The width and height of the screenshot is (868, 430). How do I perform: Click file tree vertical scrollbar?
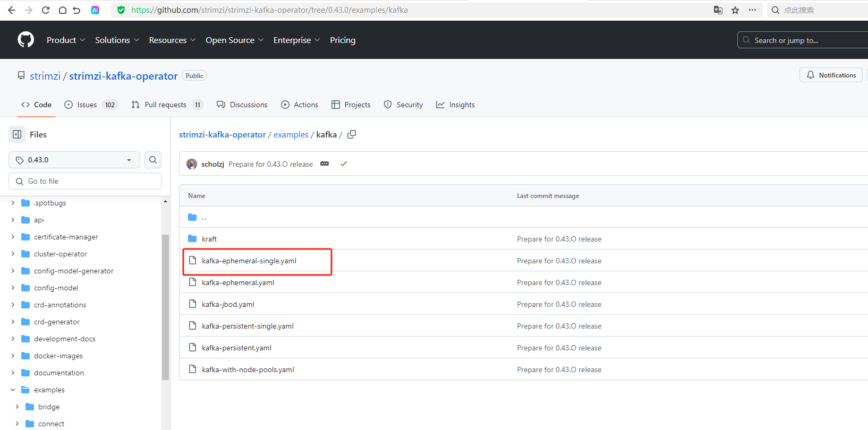pos(165,307)
